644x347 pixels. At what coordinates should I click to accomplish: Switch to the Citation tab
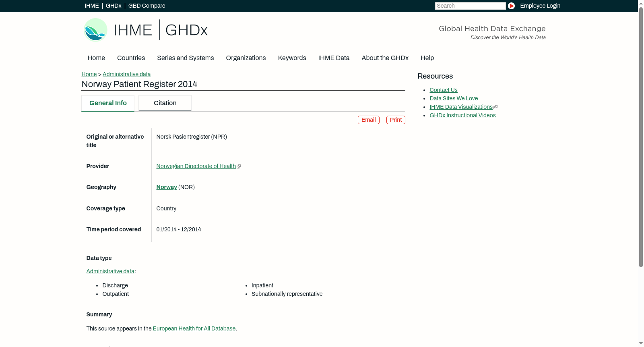[x=165, y=103]
